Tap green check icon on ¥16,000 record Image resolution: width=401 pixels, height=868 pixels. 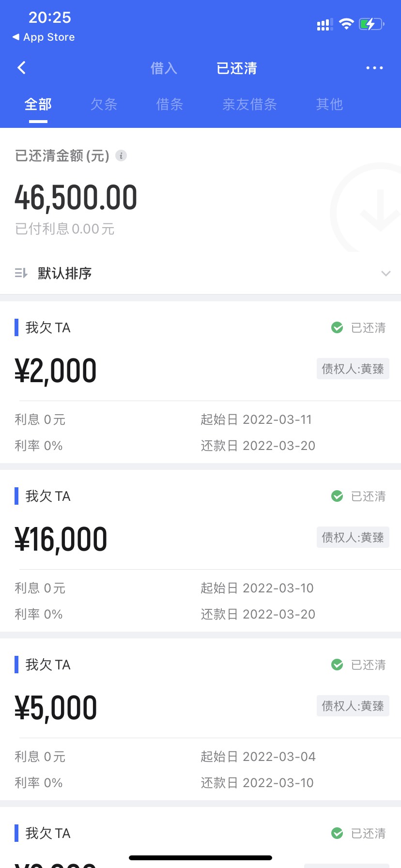point(337,496)
